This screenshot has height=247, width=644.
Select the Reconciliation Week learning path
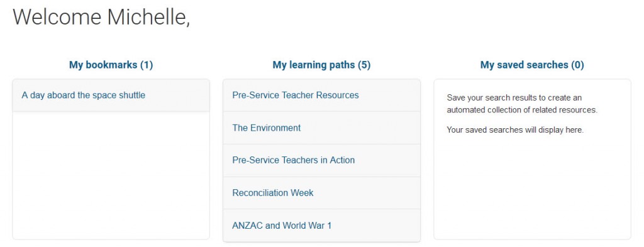[273, 192]
